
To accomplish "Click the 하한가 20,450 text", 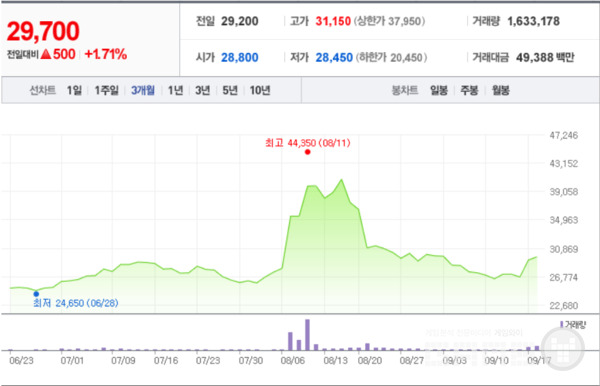I will 391,57.
